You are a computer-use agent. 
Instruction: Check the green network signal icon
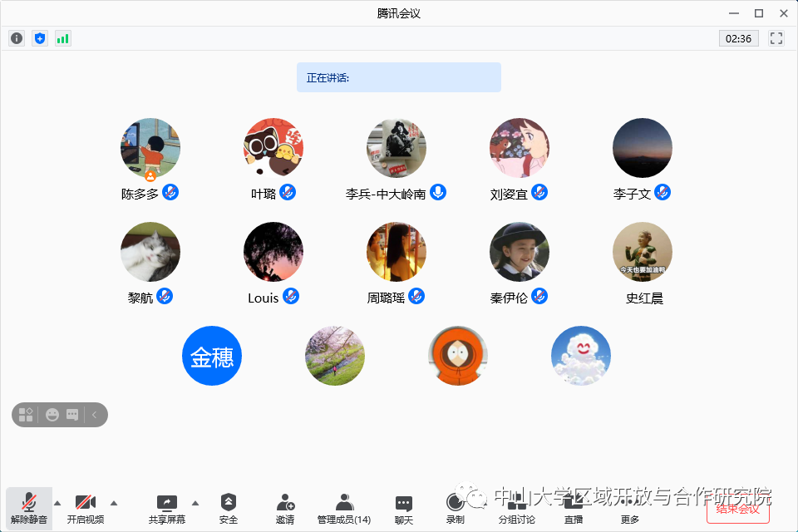click(63, 38)
